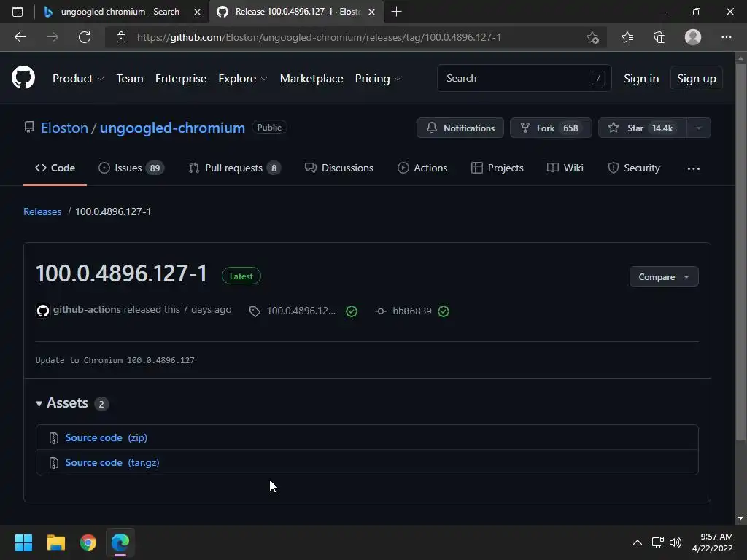The width and height of the screenshot is (747, 560).
Task: Click the Star button
Action: (x=642, y=128)
